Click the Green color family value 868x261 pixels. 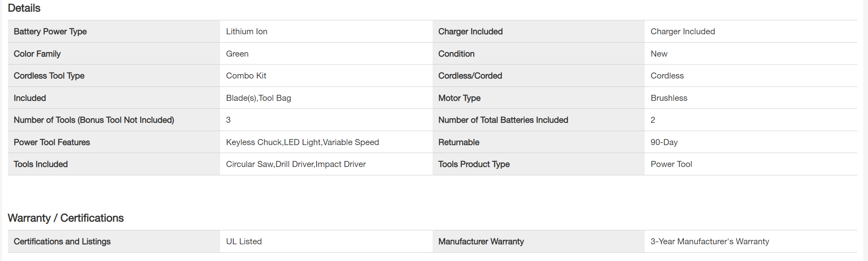(237, 54)
